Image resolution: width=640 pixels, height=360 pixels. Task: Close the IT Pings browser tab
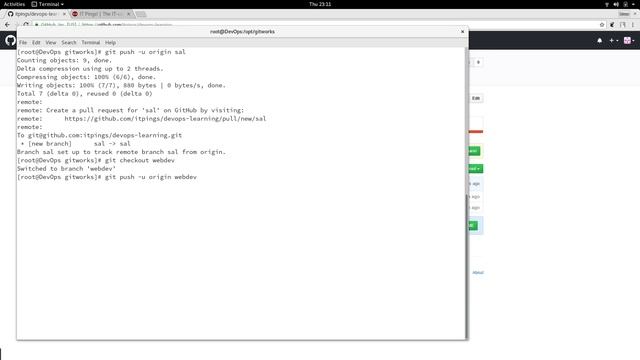129,14
